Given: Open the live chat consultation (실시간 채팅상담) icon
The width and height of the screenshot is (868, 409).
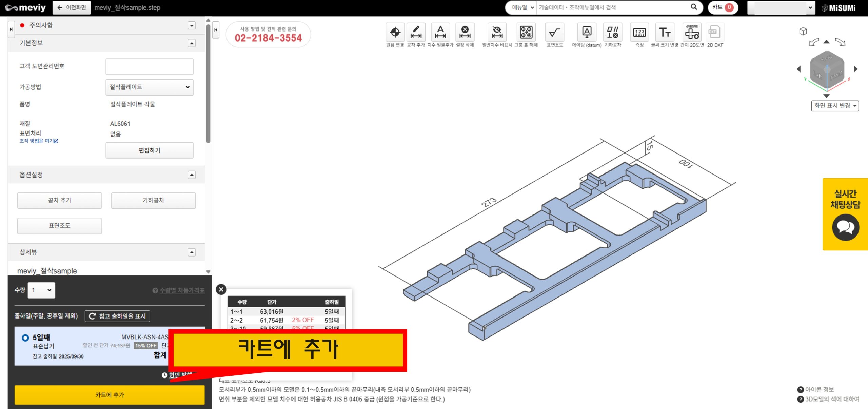Looking at the screenshot, I should coord(845,227).
